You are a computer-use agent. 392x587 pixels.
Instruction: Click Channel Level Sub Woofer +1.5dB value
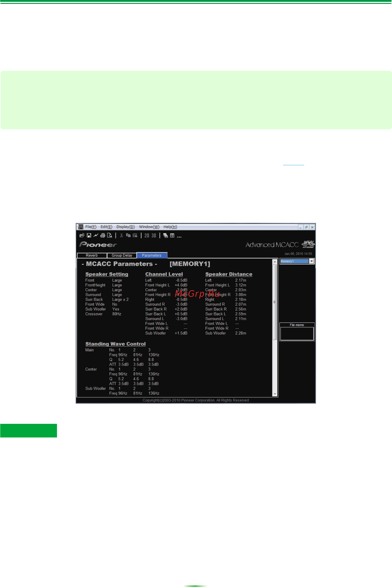pos(181,333)
